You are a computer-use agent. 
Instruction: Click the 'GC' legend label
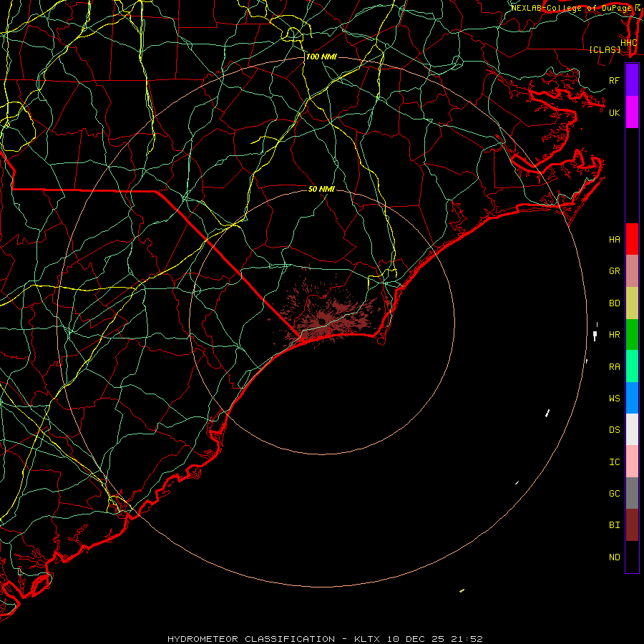pos(615,493)
